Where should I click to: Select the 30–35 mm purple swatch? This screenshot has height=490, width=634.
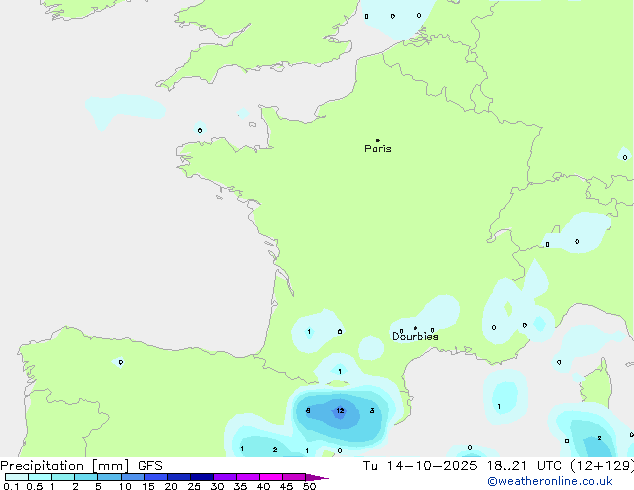tap(224, 477)
